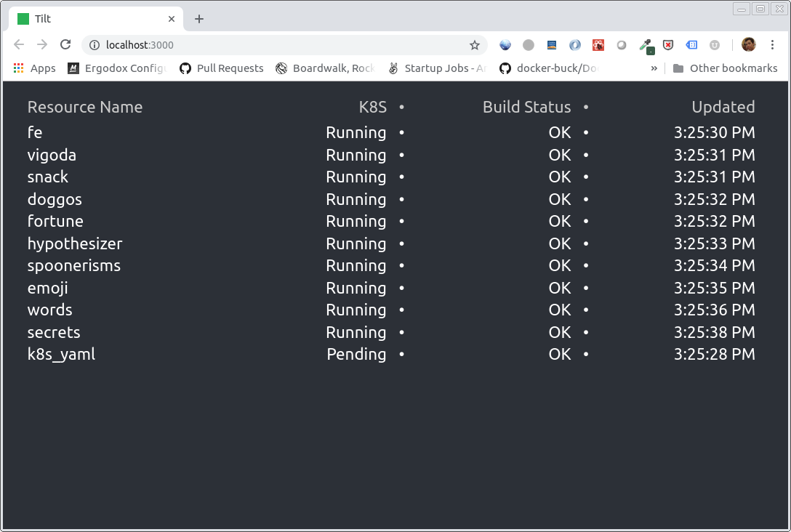Image resolution: width=791 pixels, height=532 pixels.
Task: Click the Updated column header
Action: pos(723,107)
